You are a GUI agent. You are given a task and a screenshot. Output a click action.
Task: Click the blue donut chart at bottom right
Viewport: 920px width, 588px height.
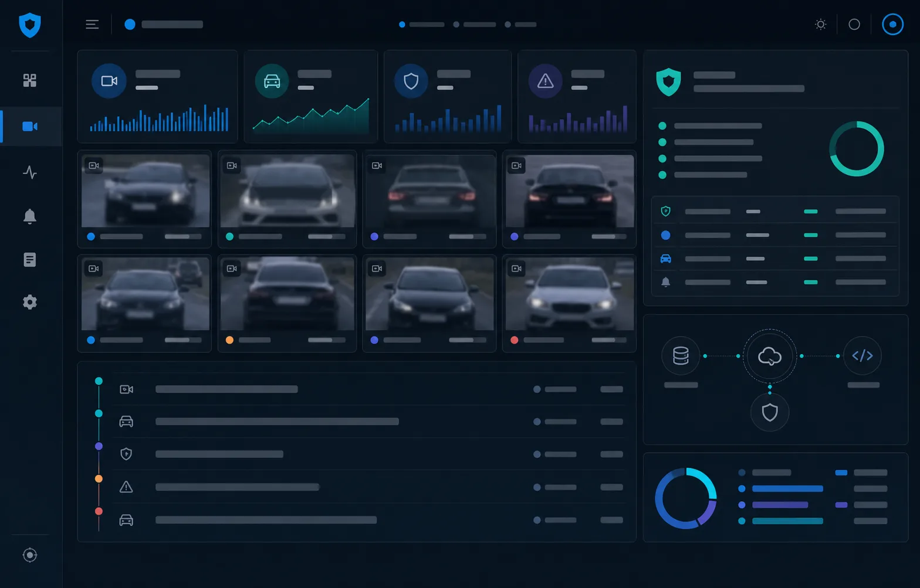coord(686,498)
